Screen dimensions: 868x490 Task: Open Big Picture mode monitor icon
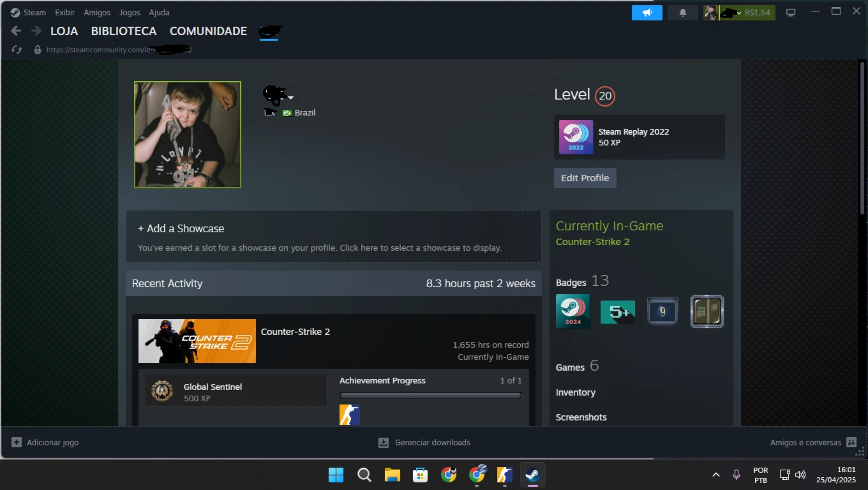(791, 13)
